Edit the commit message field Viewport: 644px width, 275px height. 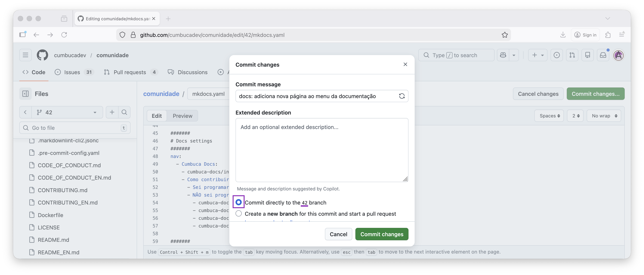[x=317, y=96]
